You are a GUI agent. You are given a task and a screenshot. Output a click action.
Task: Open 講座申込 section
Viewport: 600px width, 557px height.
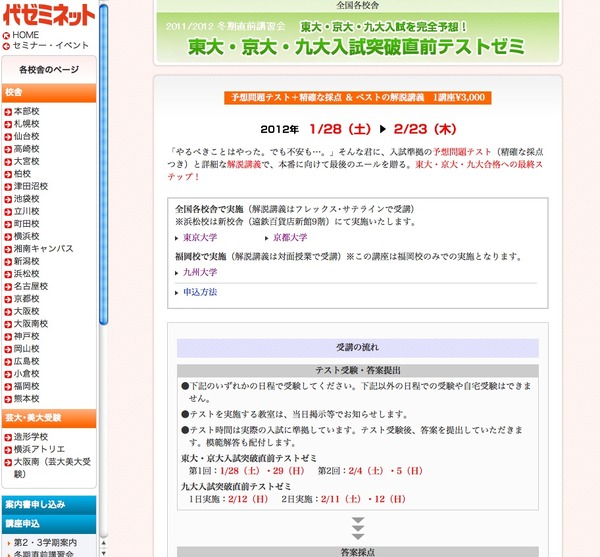point(49,524)
